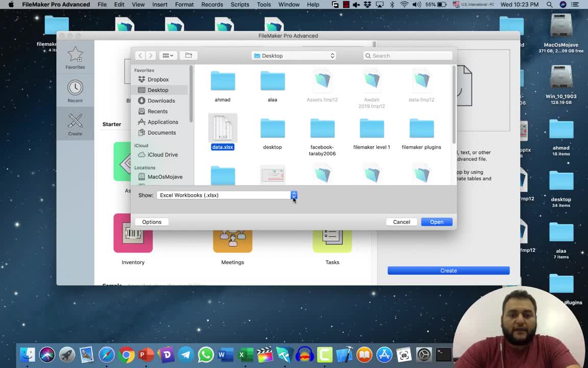This screenshot has height=368, width=588.
Task: Open the Desktop location popup menu
Action: (x=293, y=56)
